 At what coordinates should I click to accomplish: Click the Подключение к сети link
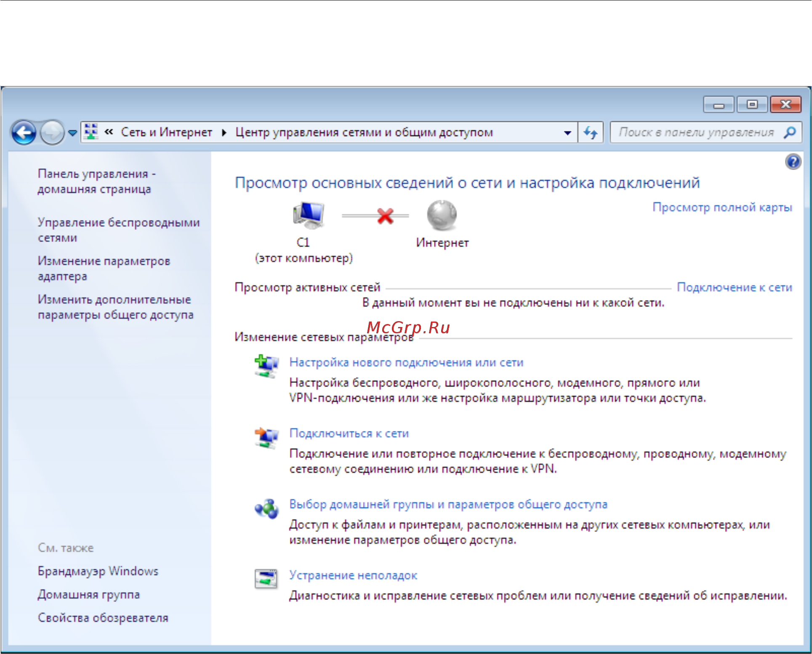click(735, 287)
